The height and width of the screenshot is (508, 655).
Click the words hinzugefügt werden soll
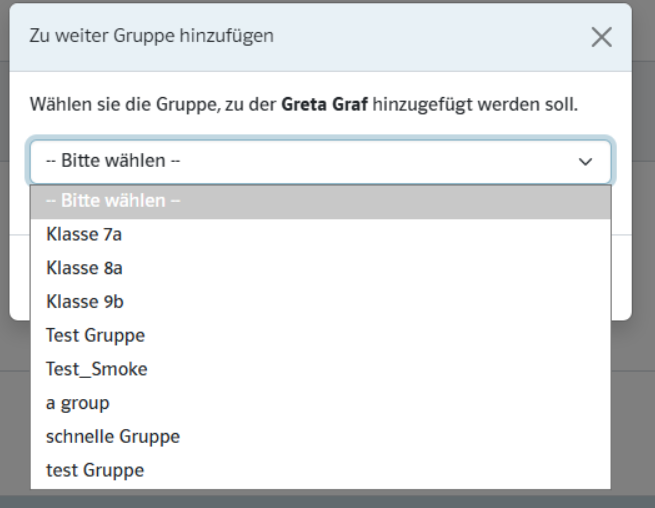475,104
